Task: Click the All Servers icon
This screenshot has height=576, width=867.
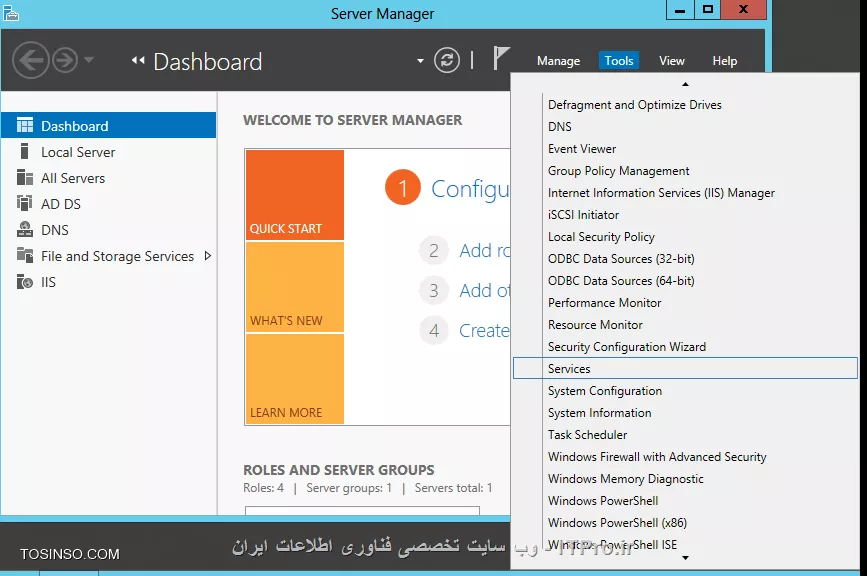Action: (25, 177)
